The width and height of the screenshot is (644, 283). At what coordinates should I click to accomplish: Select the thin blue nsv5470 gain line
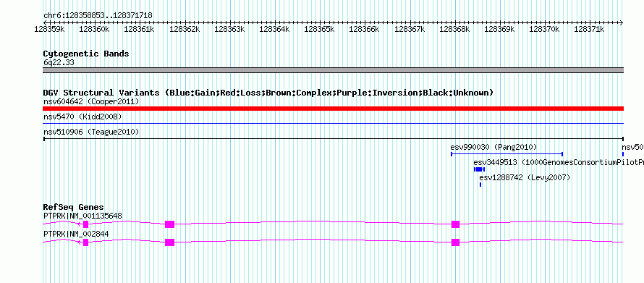pyautogui.click(x=333, y=123)
